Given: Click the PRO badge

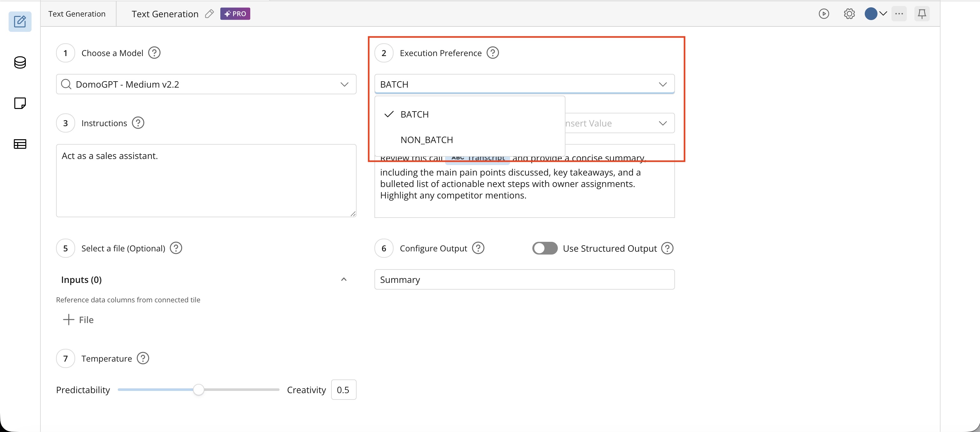Looking at the screenshot, I should click(235, 14).
